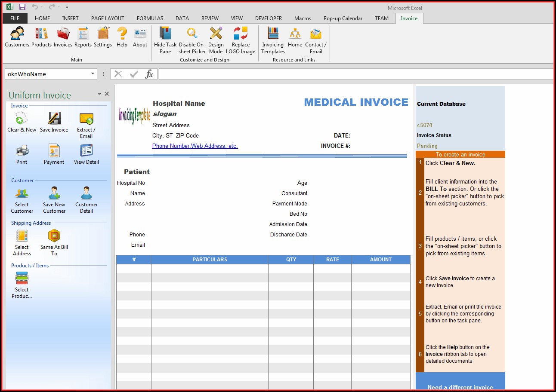Click the Replace LOGO Image icon
The height and width of the screenshot is (392, 556).
pyautogui.click(x=241, y=40)
